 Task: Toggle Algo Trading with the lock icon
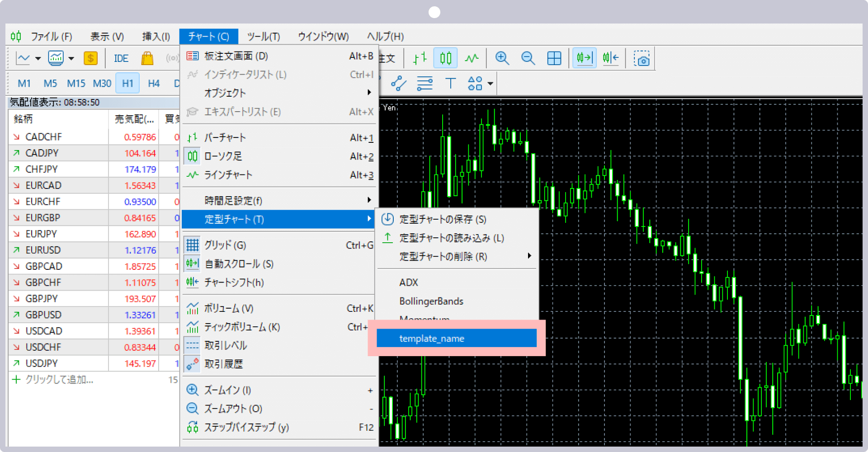pyautogui.click(x=147, y=58)
